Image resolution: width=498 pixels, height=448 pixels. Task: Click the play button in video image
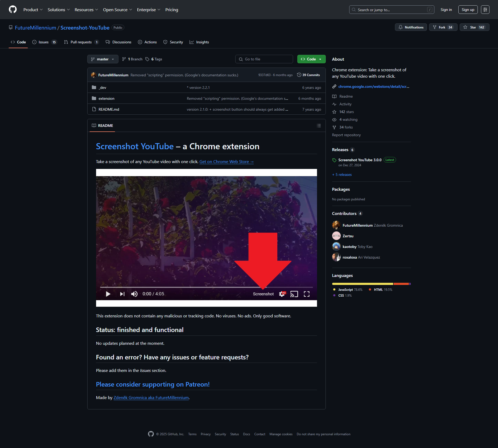pos(108,294)
